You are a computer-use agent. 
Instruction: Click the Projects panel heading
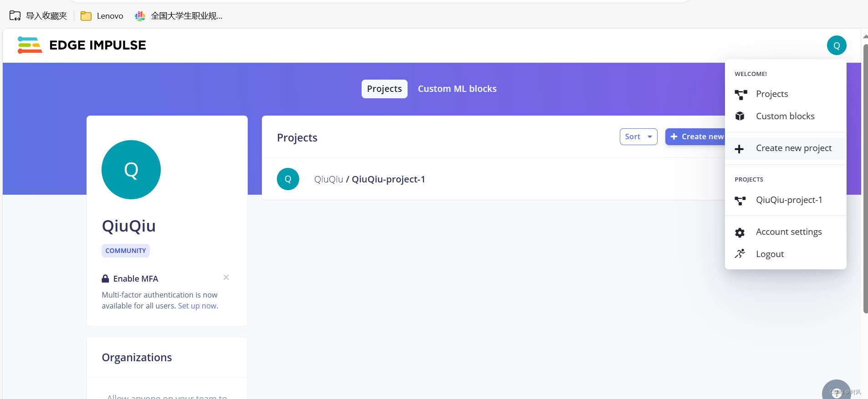pos(297,138)
